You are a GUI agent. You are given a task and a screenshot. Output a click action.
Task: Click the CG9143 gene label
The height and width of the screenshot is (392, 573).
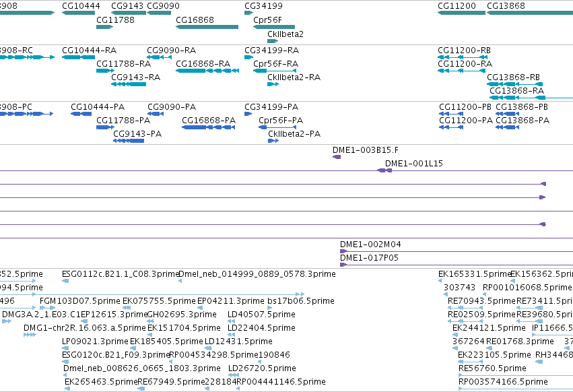coord(127,6)
